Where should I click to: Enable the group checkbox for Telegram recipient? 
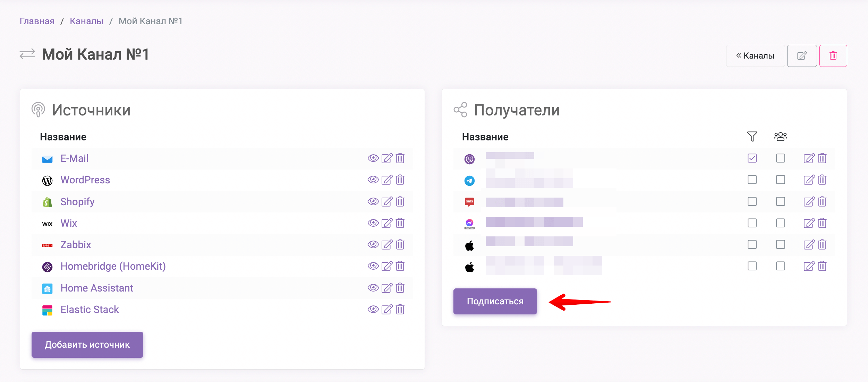point(781,180)
